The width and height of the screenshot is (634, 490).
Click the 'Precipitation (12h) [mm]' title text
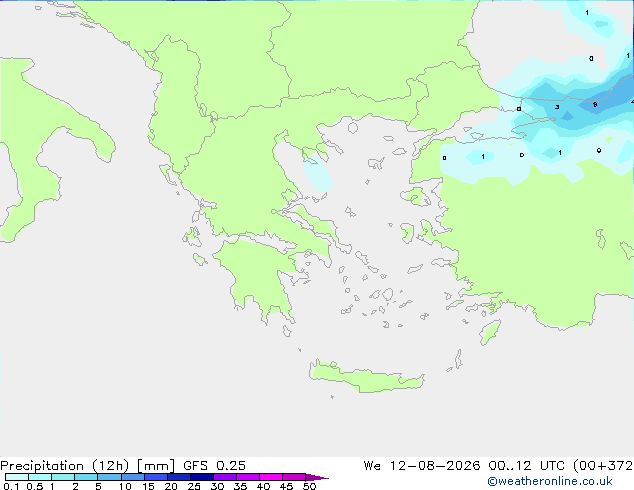pyautogui.click(x=88, y=466)
